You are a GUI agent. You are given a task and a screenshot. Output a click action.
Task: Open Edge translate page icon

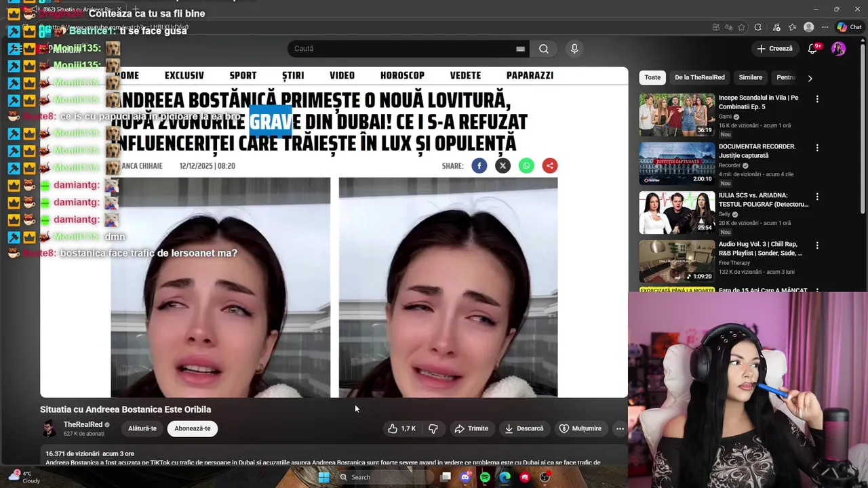[728, 27]
